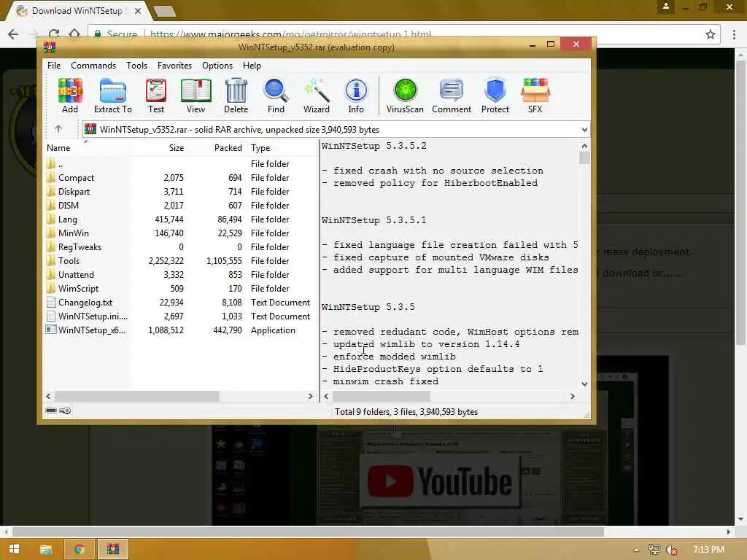
Task: Click the Delete trash can icon
Action: [236, 96]
